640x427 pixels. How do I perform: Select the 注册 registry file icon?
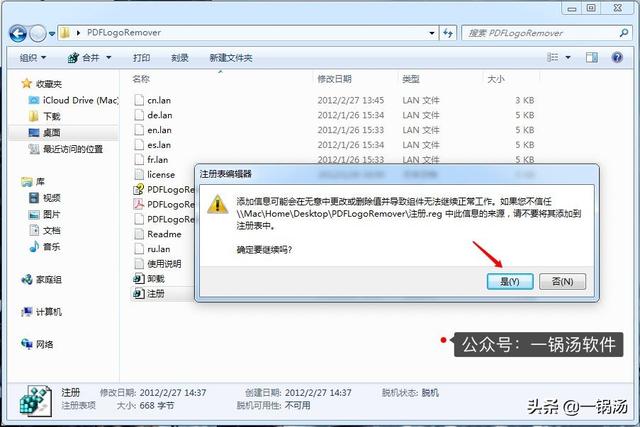tap(139, 293)
